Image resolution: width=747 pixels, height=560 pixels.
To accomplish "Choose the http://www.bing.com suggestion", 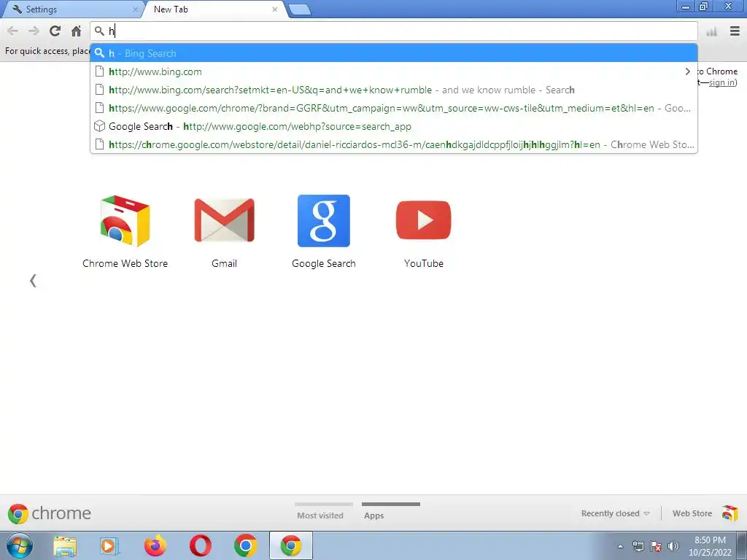I will point(393,71).
